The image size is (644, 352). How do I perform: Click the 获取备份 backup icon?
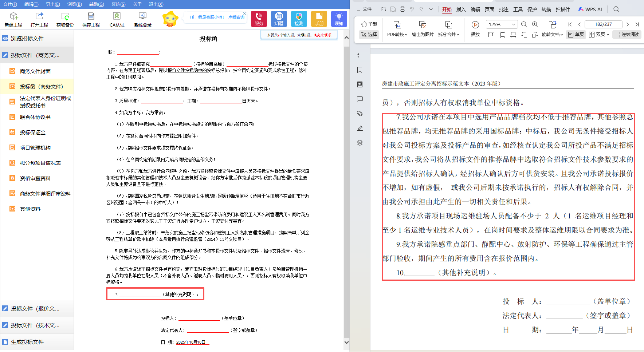tap(65, 19)
